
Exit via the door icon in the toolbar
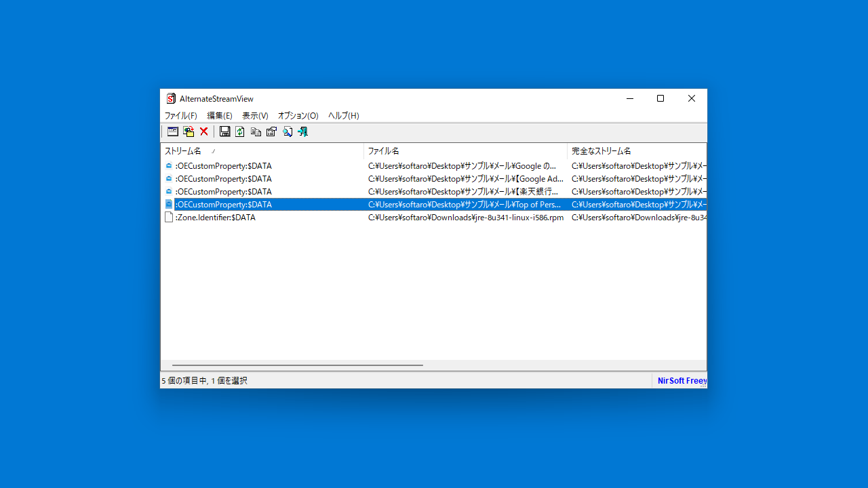coord(302,131)
